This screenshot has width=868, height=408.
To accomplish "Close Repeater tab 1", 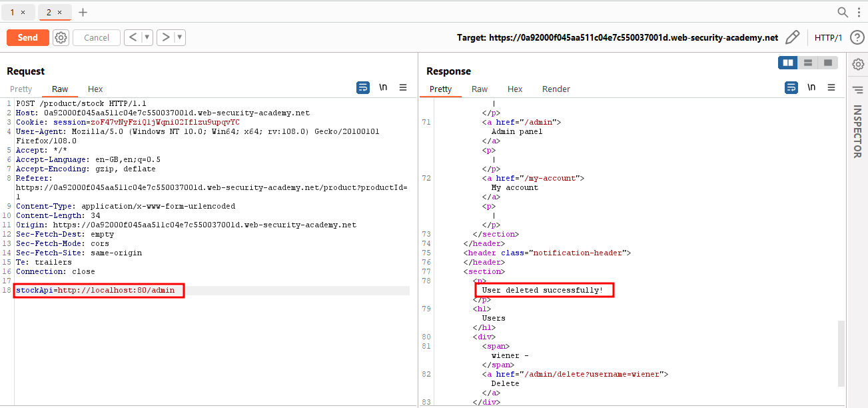I will pos(23,12).
